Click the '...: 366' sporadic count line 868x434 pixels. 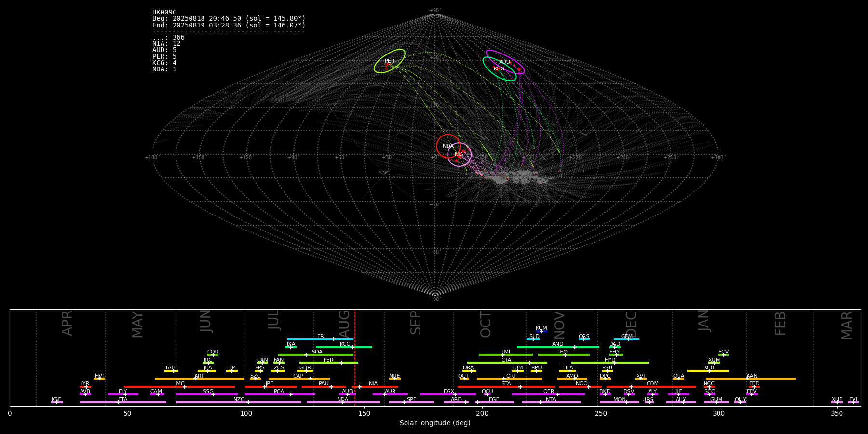click(168, 37)
